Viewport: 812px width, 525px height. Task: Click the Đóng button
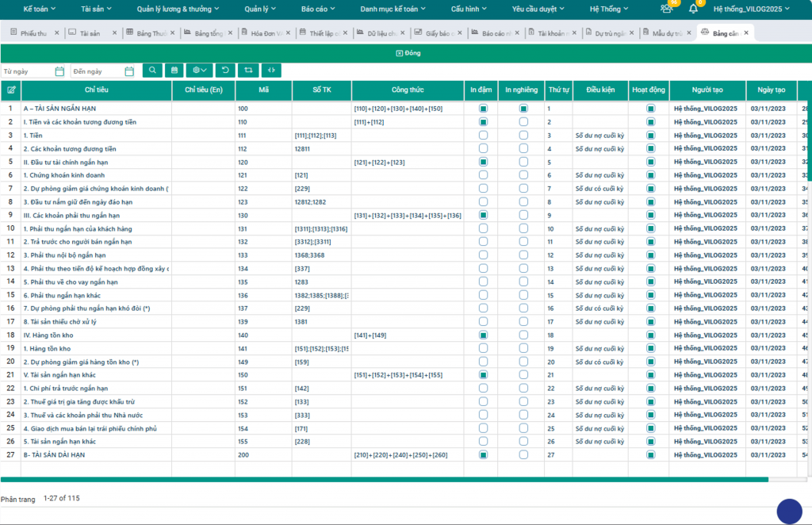coord(406,53)
